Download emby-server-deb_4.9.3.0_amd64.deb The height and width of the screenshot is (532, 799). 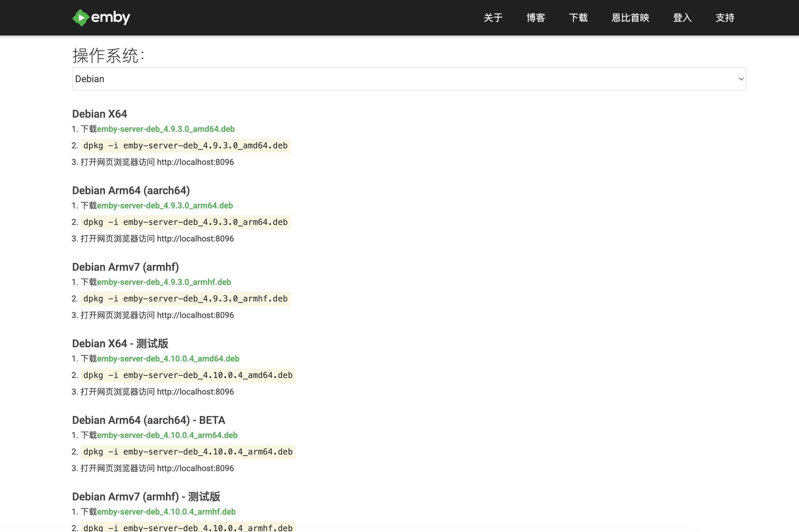click(166, 129)
